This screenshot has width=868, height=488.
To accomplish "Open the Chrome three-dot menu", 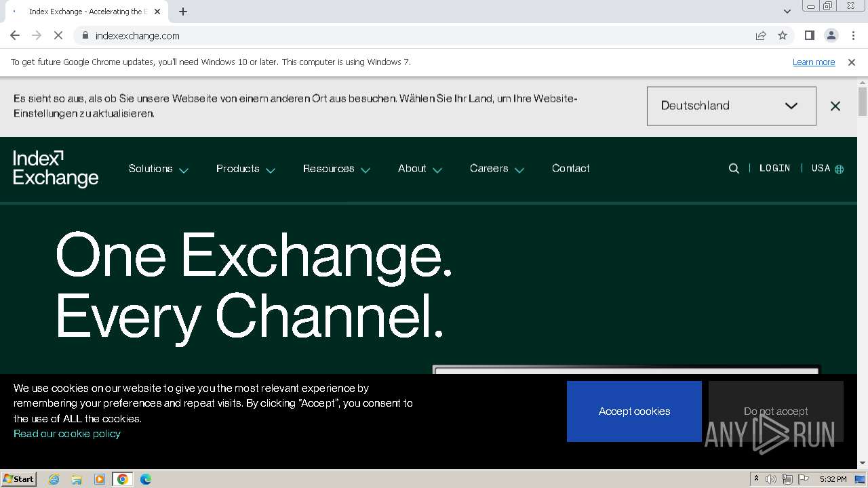I will pos(853,36).
